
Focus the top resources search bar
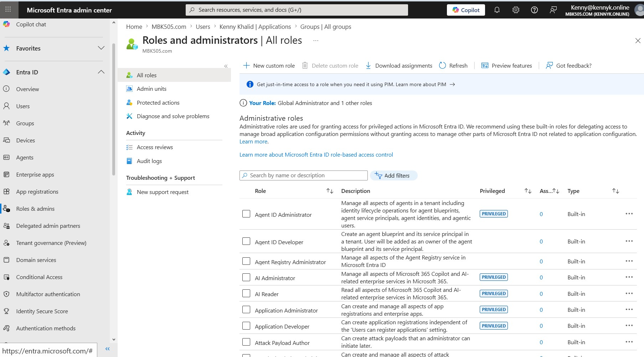[297, 10]
